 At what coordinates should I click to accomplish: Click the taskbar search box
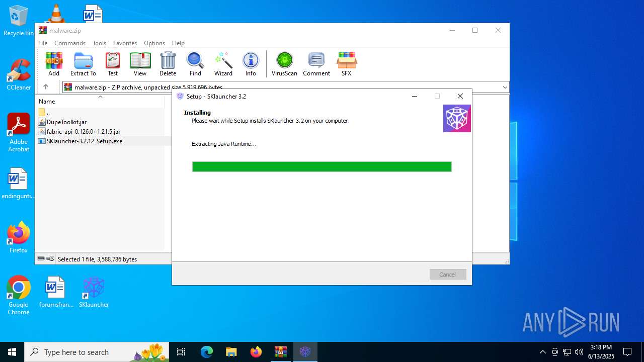[x=97, y=352]
